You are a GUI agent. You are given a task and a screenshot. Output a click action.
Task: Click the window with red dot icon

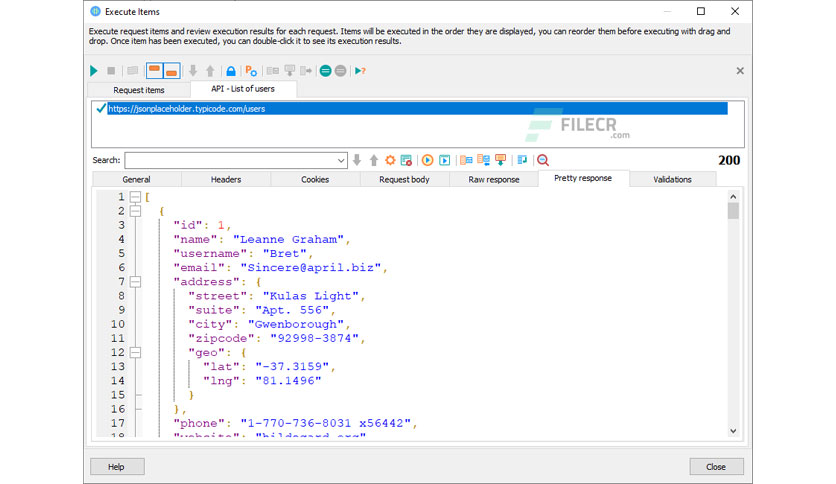tap(406, 160)
